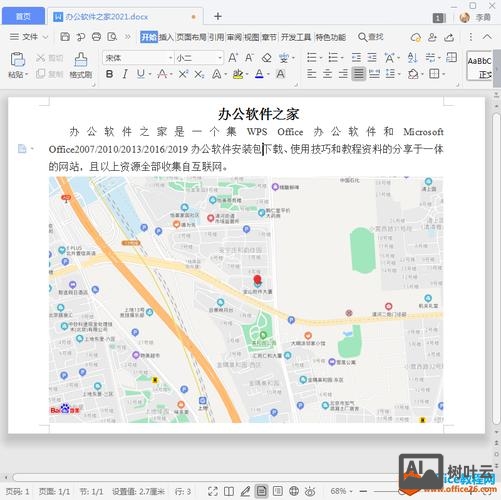Switch to the 审阅 ribbon tab

234,37
